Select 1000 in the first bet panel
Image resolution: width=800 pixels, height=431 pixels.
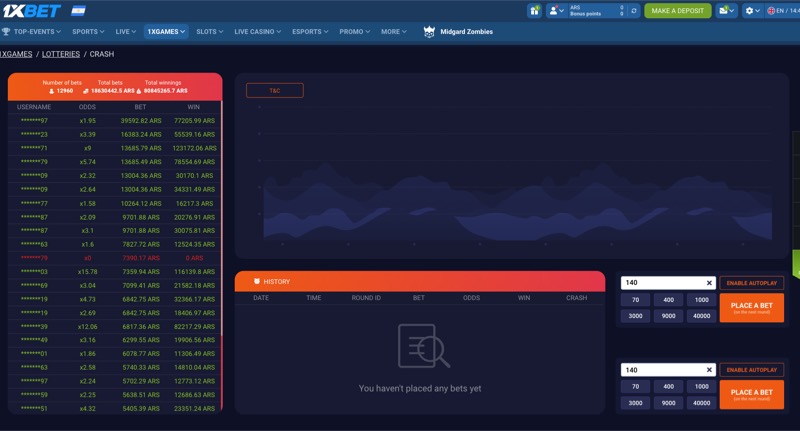702,300
